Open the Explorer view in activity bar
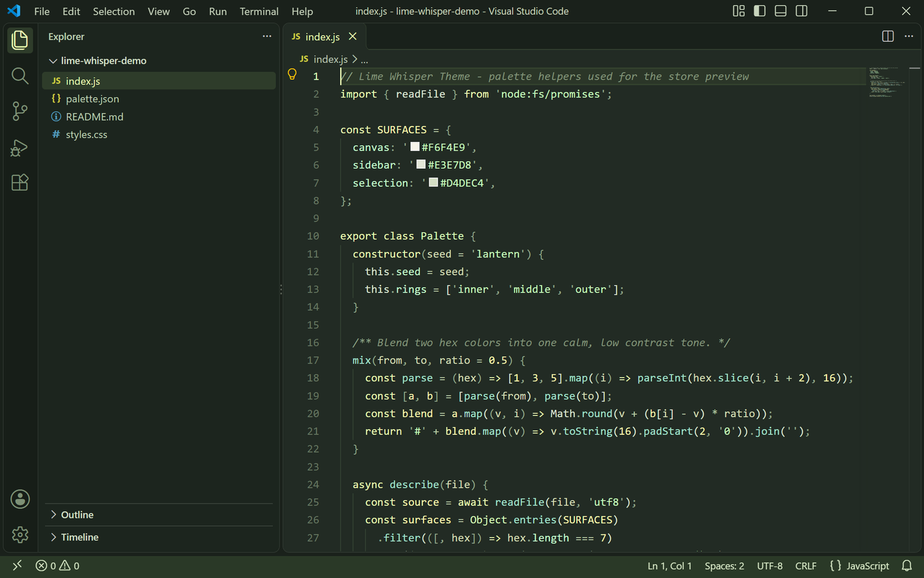 [x=20, y=40]
